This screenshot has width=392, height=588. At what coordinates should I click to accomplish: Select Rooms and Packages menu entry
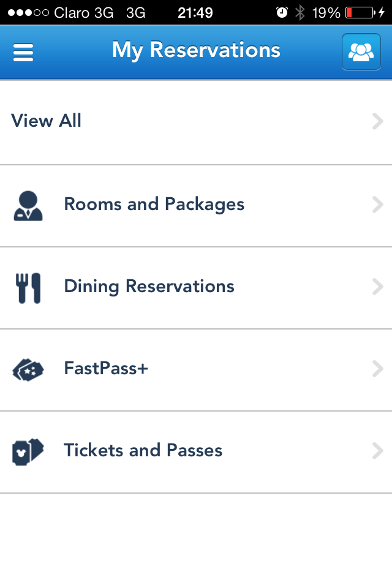click(196, 206)
